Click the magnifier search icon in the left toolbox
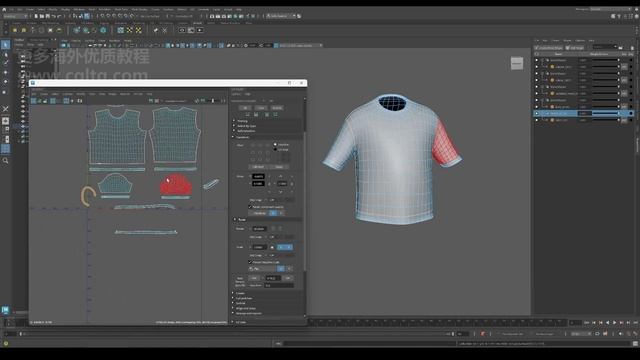Image resolution: width=640 pixels, height=360 pixels. point(5,161)
